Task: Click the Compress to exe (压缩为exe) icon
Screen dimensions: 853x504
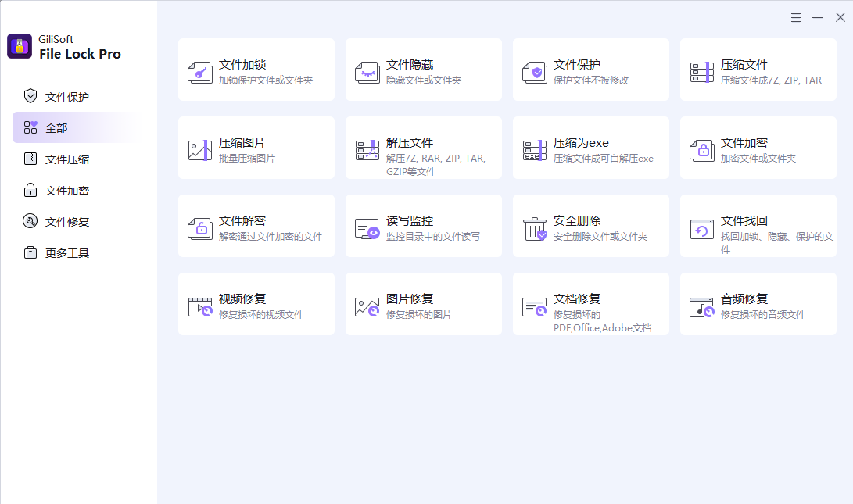Action: (535, 150)
